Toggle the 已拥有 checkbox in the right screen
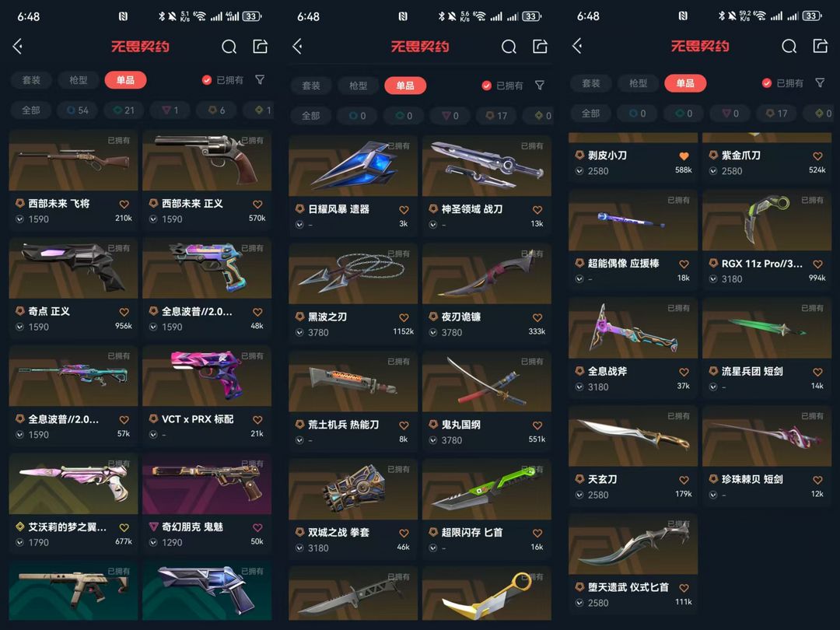The width and height of the screenshot is (840, 630). point(767,83)
